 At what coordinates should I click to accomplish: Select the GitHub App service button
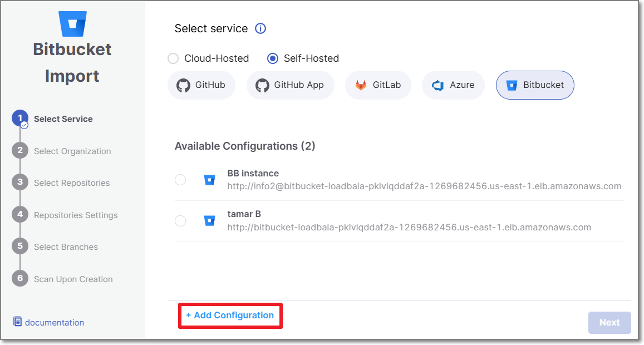pyautogui.click(x=290, y=85)
